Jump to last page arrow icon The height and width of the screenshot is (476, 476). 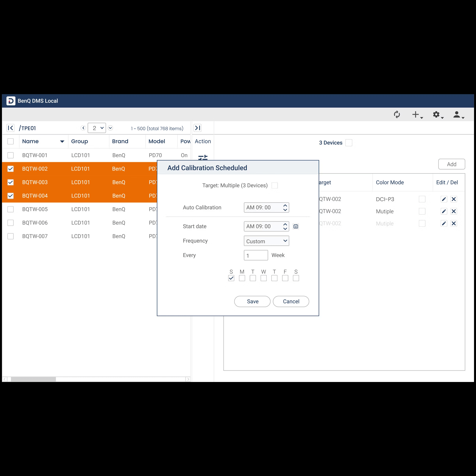(198, 128)
